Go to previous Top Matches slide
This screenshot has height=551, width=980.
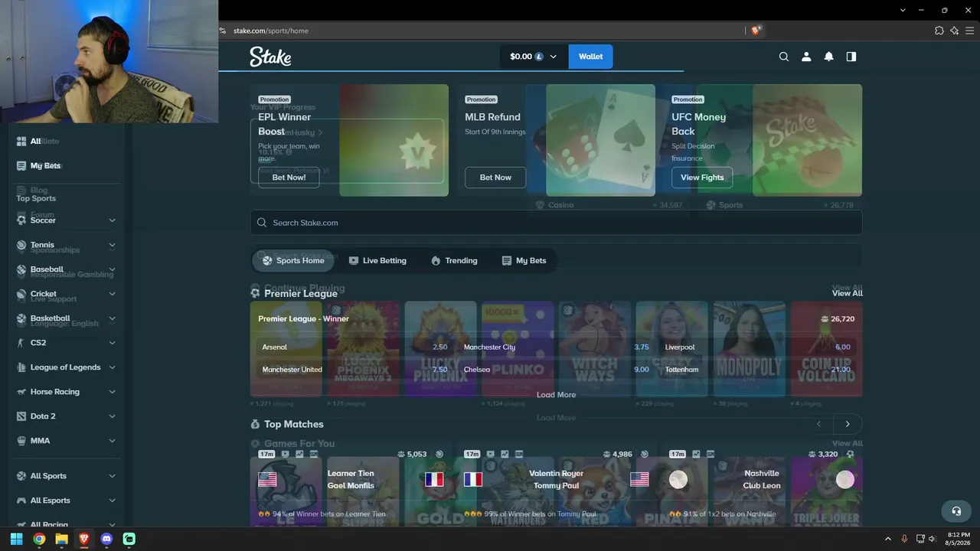[x=818, y=424]
